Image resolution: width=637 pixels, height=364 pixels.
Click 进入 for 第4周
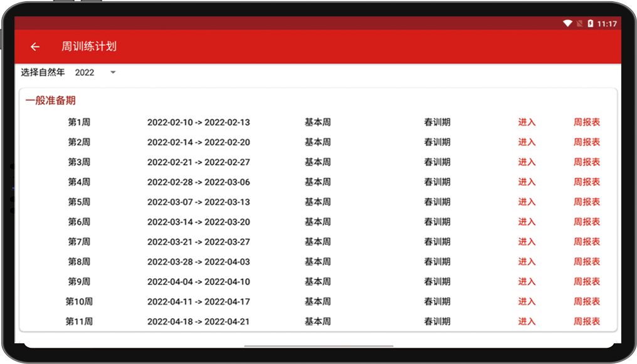pyautogui.click(x=527, y=182)
